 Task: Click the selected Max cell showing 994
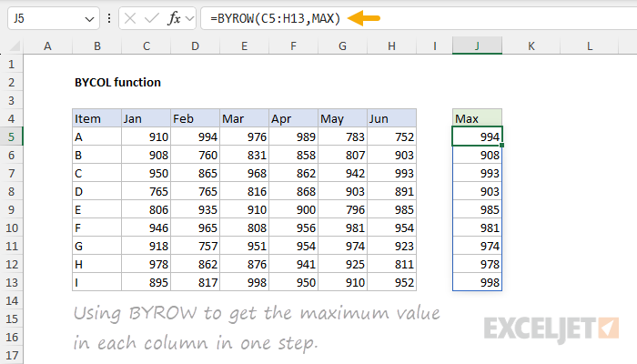478,136
